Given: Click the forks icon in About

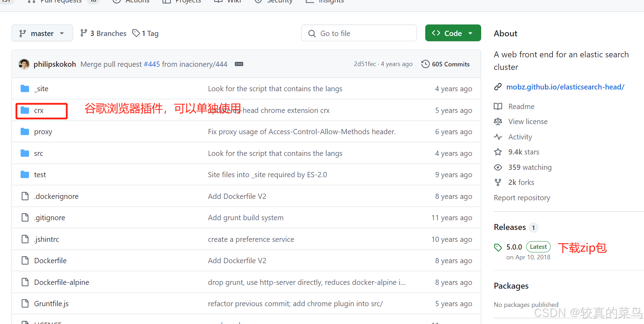Looking at the screenshot, I should (498, 182).
